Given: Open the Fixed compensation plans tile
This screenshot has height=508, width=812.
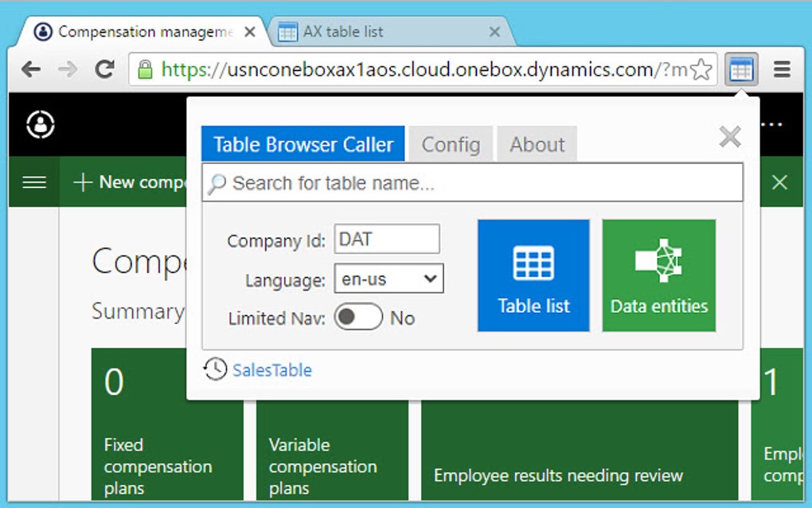Looking at the screenshot, I should click(167, 424).
